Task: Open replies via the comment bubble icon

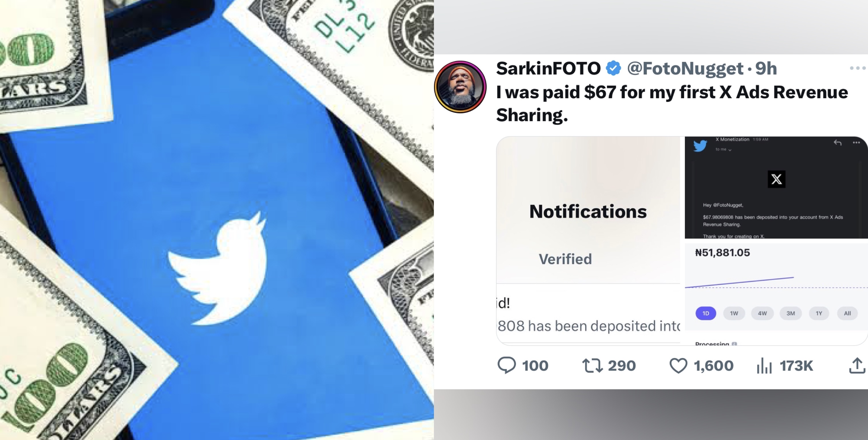Action: [x=506, y=365]
